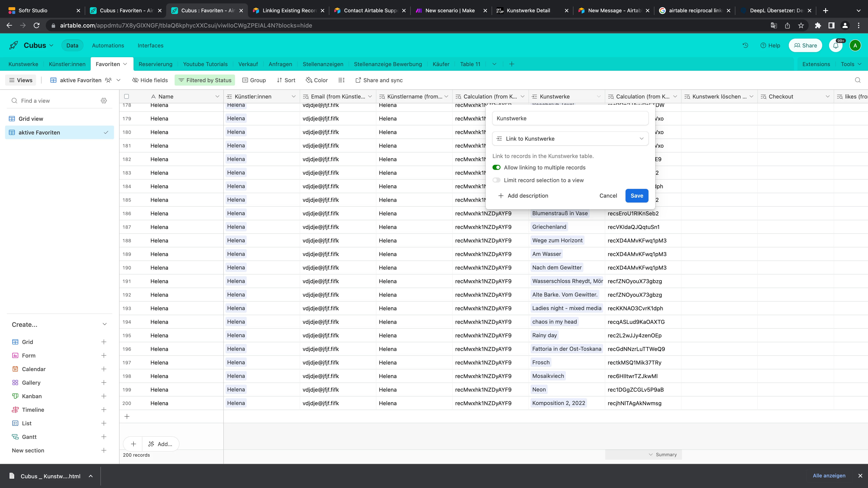Expand the hidden tables dropdown arrow
Image resolution: width=868 pixels, height=488 pixels.
(494, 64)
